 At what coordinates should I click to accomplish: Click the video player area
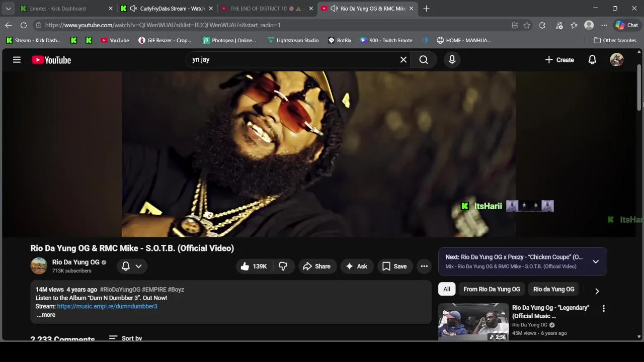(318, 154)
